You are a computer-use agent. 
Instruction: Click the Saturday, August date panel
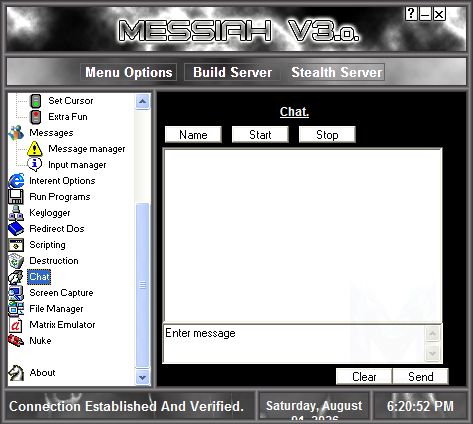[314, 406]
